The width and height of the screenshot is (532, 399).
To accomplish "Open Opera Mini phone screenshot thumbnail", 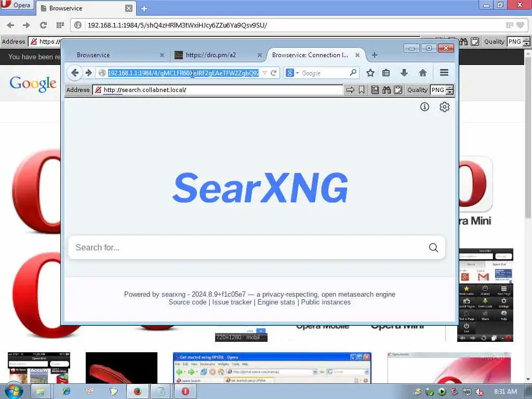I will [485, 295].
